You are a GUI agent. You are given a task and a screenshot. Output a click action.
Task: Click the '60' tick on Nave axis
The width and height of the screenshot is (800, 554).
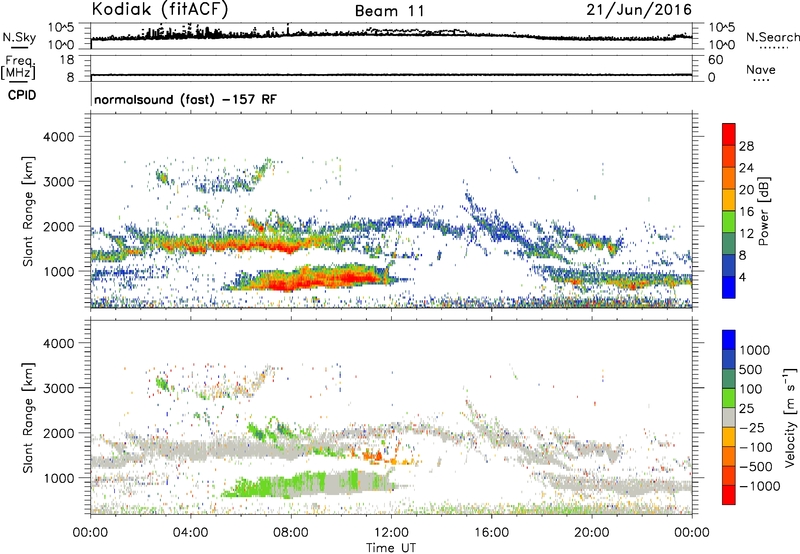(x=715, y=60)
